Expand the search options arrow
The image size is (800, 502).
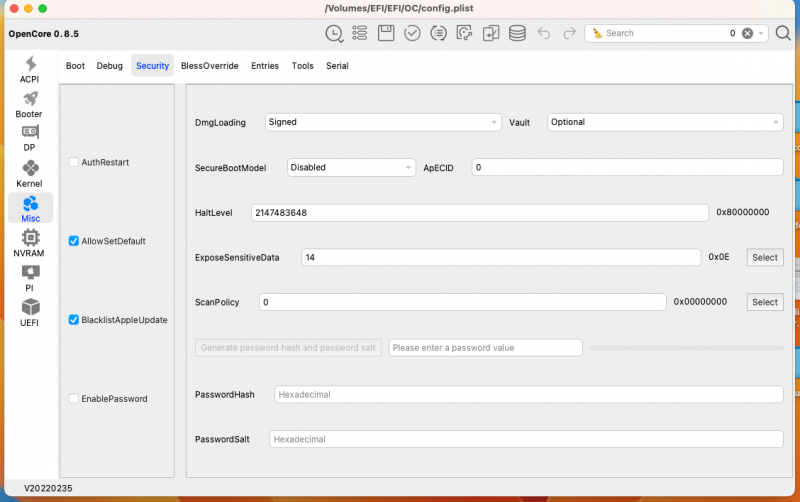(x=761, y=34)
